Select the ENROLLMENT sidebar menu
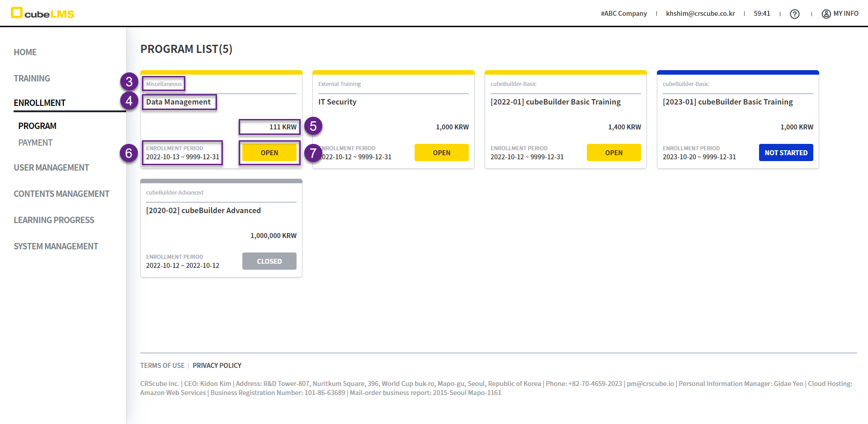Viewport: 868px width, 424px height. click(40, 103)
